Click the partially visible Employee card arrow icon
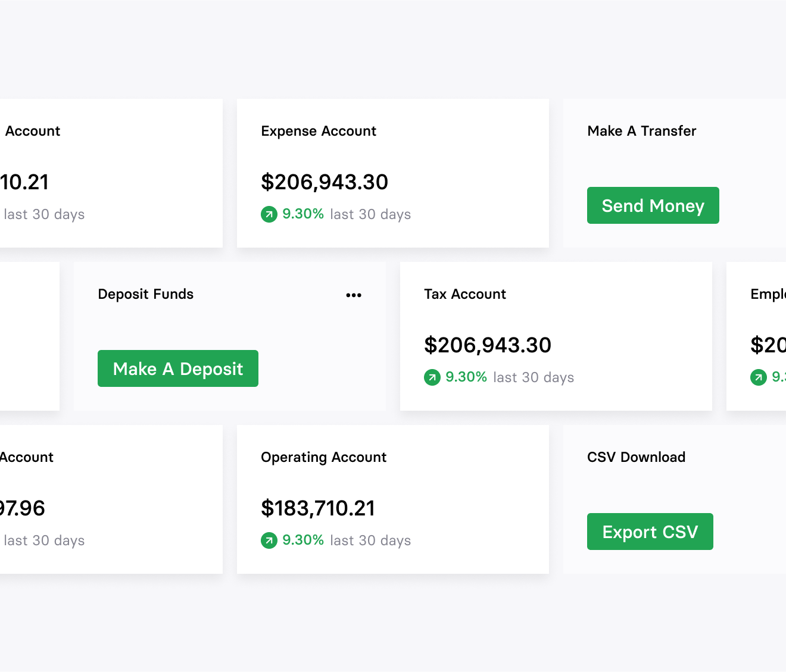Screen dimensions: 786x672 pyautogui.click(x=758, y=377)
